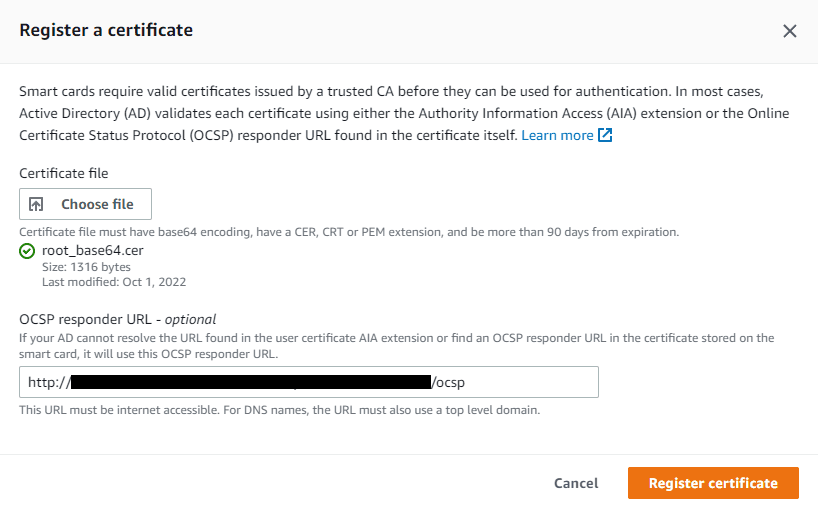818x510 pixels.
Task: Click the external link icon after Learn more
Action: [605, 135]
